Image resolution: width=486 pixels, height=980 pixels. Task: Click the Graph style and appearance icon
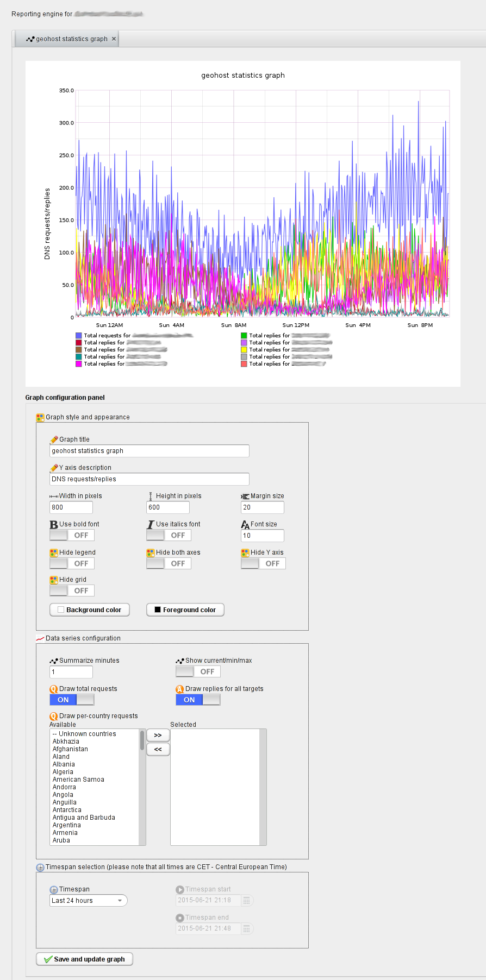coord(40,417)
